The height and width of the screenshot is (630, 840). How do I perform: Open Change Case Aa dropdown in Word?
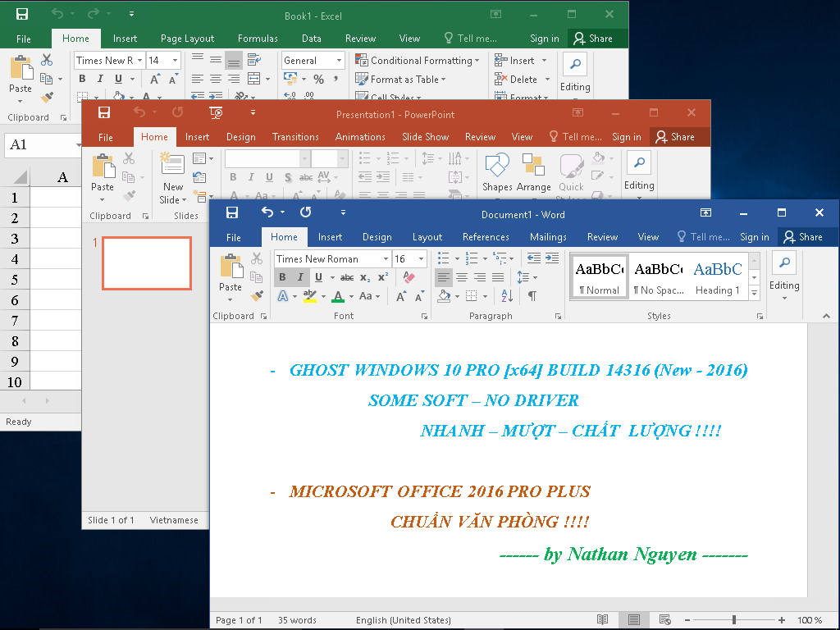coord(369,295)
